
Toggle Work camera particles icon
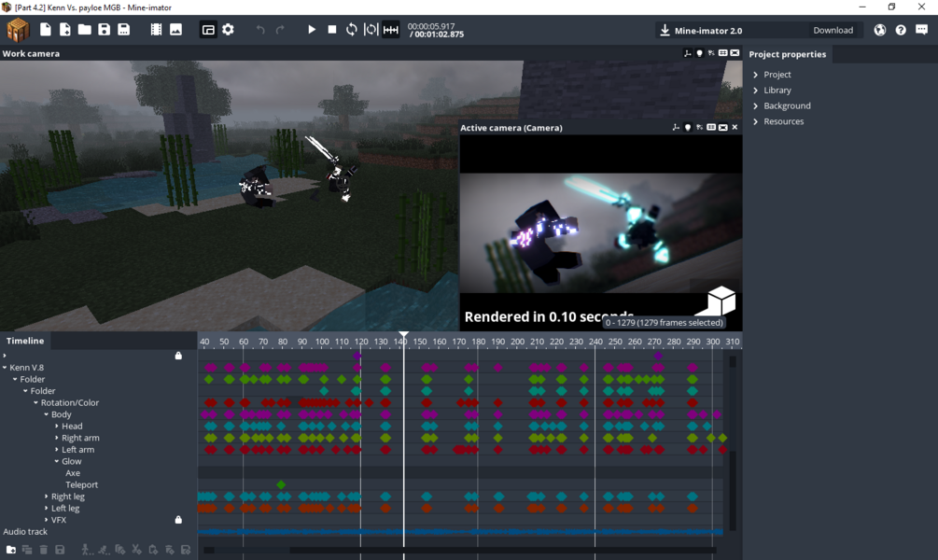click(x=711, y=53)
